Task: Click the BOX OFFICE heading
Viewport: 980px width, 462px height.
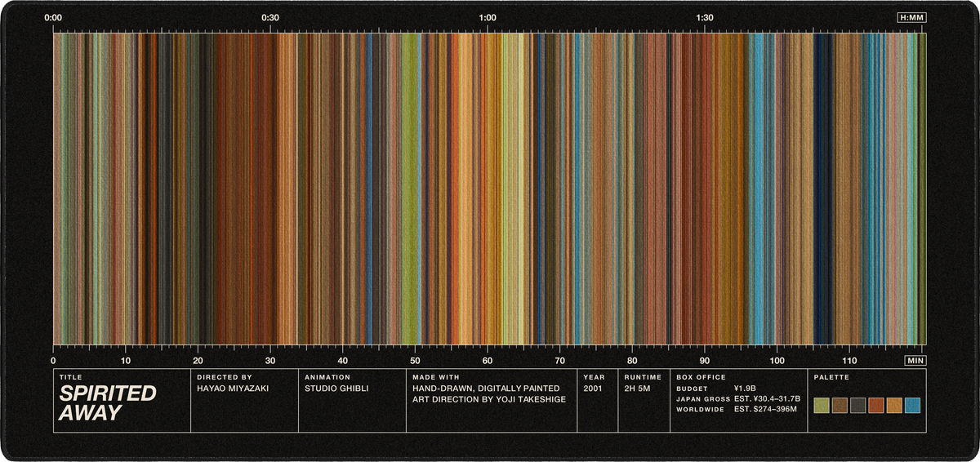Action: pyautogui.click(x=701, y=377)
